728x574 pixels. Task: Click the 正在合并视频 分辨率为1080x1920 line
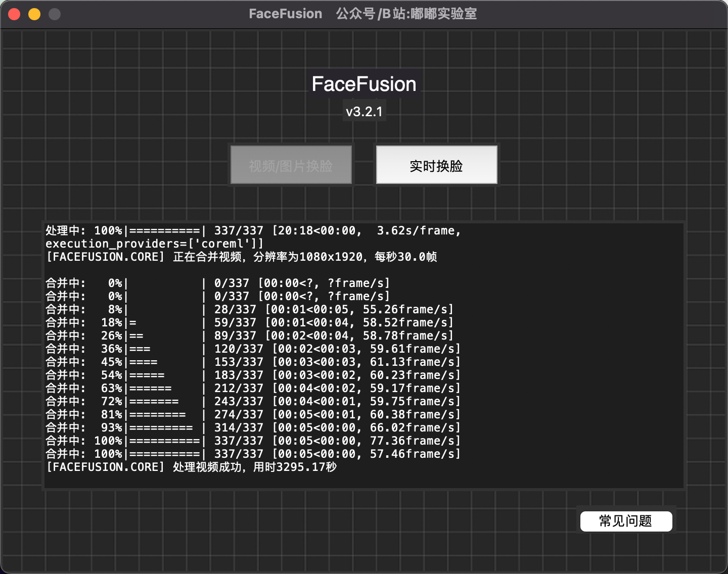(x=242, y=257)
